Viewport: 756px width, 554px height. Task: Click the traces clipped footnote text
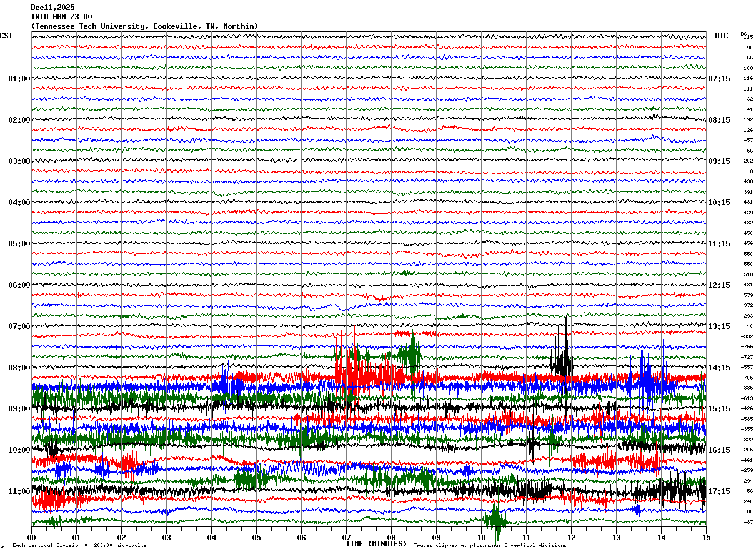[490, 546]
